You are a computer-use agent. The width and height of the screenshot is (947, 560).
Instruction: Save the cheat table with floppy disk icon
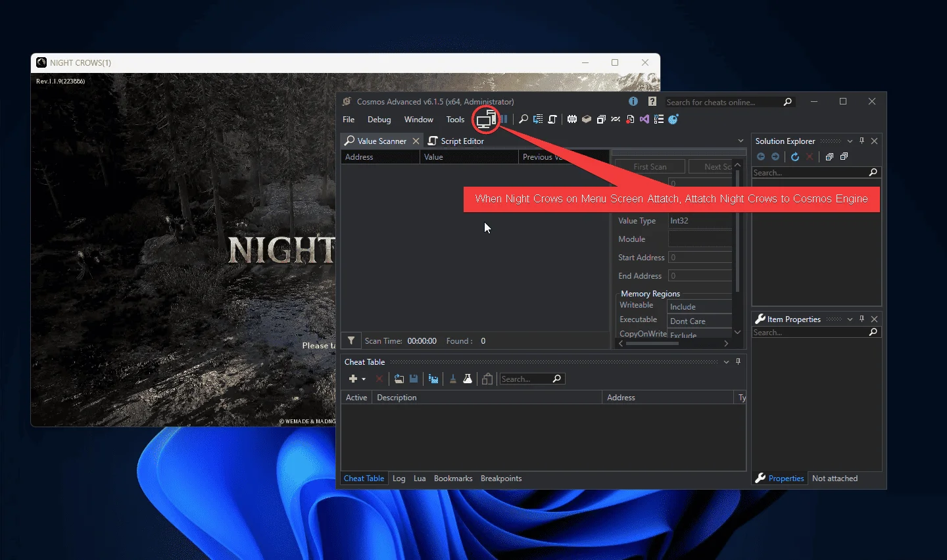(414, 379)
